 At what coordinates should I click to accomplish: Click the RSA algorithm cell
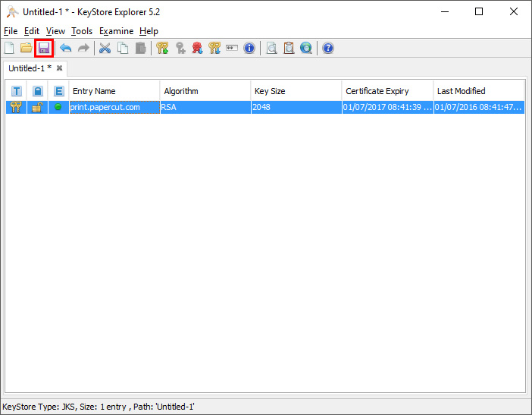pyautogui.click(x=205, y=107)
